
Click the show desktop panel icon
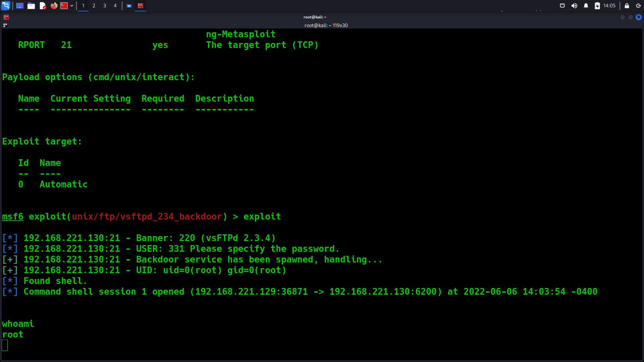(x=19, y=6)
